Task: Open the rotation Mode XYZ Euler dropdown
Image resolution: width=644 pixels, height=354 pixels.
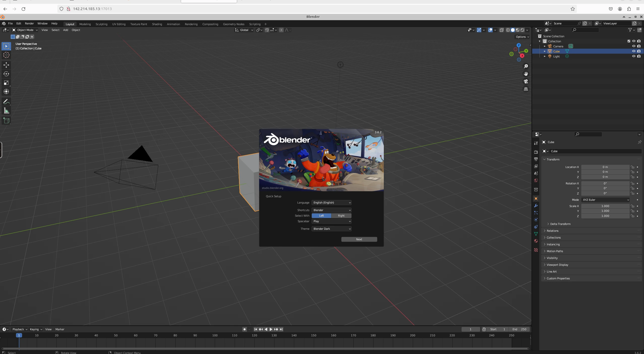Action: pyautogui.click(x=605, y=200)
